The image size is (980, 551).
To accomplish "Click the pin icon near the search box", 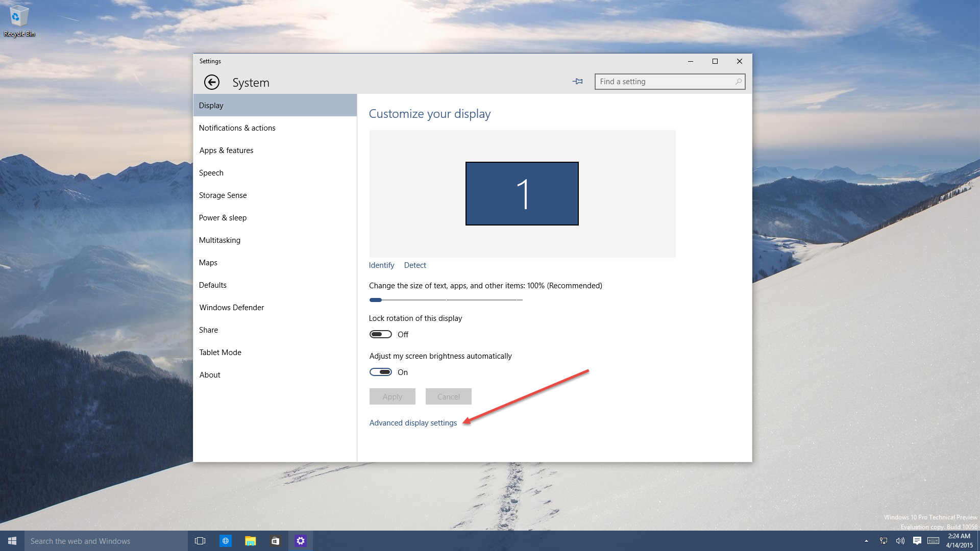I will pyautogui.click(x=577, y=81).
